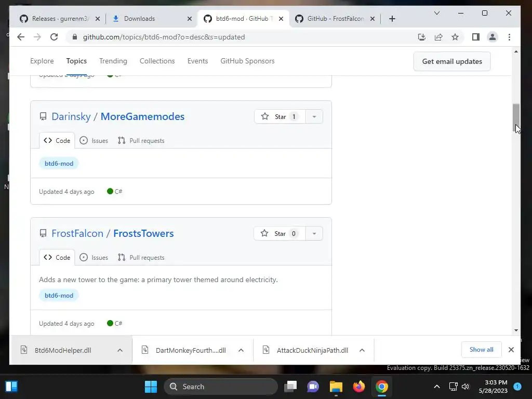Open GitHub Sponsors
The image size is (532, 399).
pyautogui.click(x=247, y=61)
